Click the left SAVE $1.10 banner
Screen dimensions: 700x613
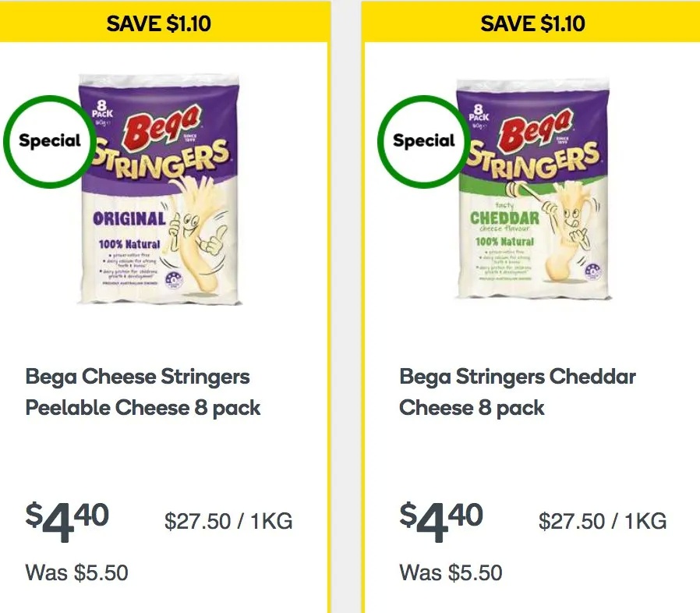pyautogui.click(x=164, y=23)
